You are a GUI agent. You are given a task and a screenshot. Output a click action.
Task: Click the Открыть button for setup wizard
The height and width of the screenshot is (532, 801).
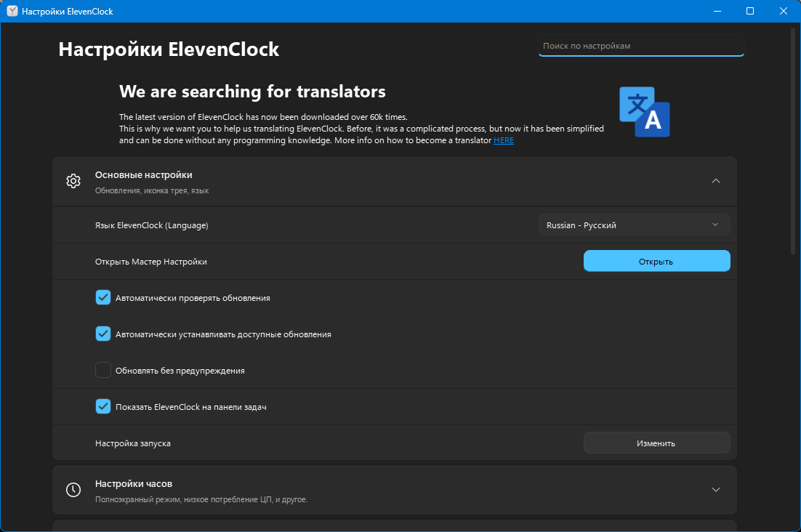pyautogui.click(x=656, y=261)
